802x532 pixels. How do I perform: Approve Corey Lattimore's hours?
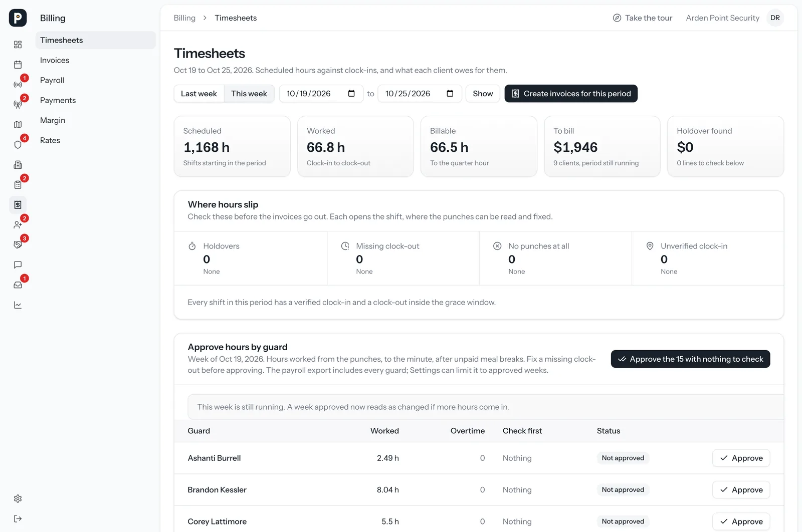[x=741, y=521]
